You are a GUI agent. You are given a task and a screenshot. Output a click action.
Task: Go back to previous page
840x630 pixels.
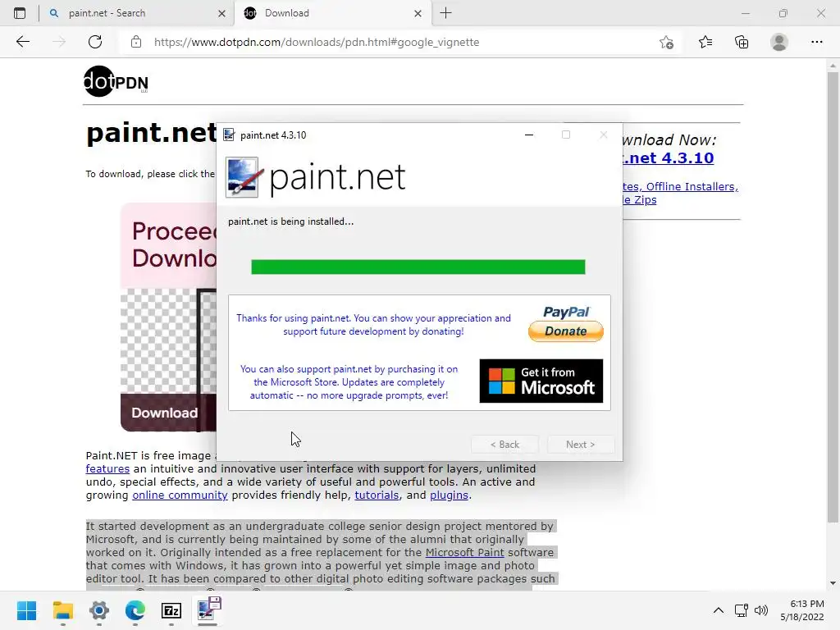(x=22, y=42)
